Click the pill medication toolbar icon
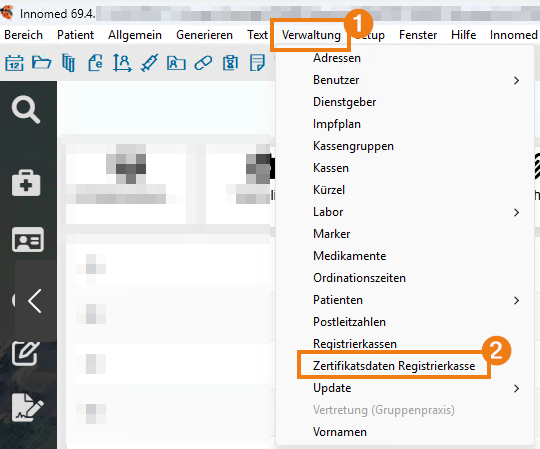The width and height of the screenshot is (540, 449). 203,63
